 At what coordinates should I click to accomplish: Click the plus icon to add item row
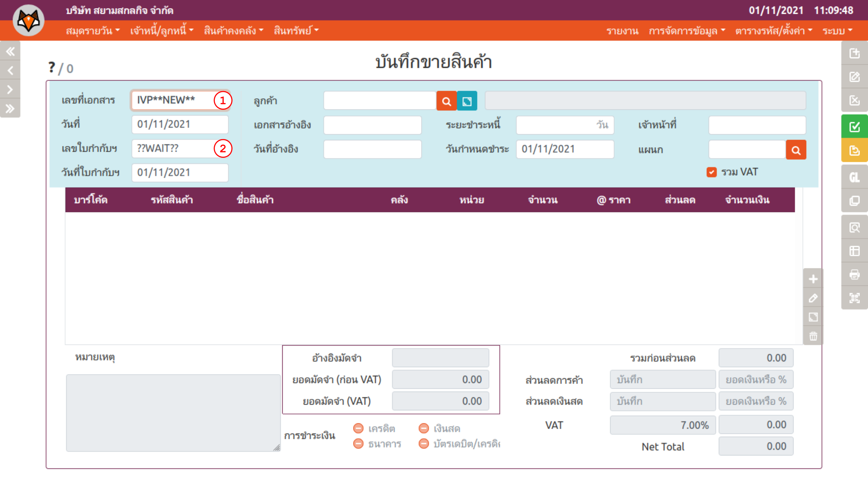click(x=813, y=279)
